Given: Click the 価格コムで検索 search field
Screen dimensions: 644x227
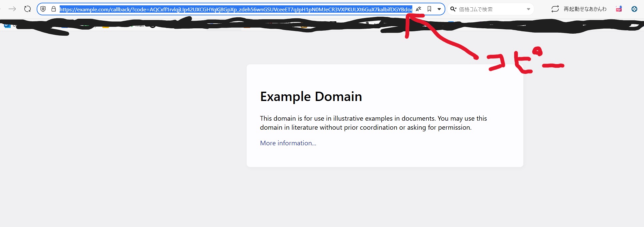Looking at the screenshot, I should (x=490, y=9).
